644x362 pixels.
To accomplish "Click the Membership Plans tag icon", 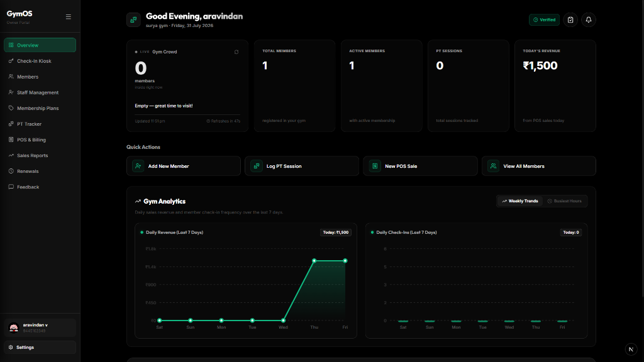I will (11, 108).
